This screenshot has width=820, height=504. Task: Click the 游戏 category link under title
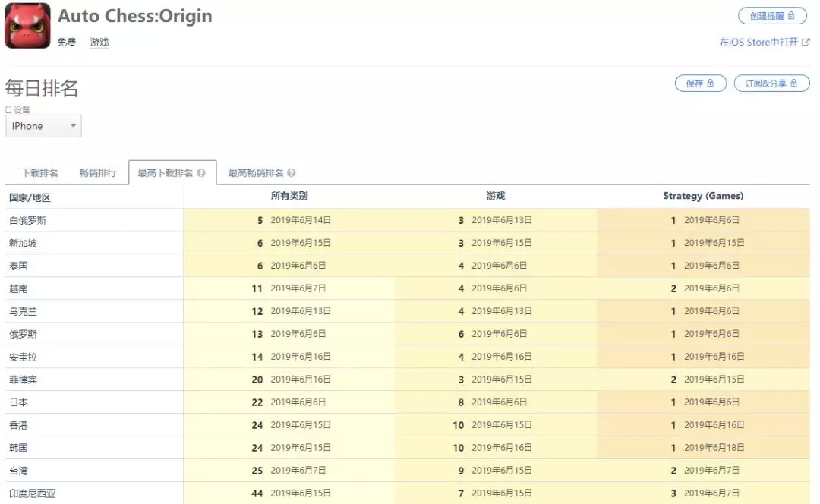click(x=99, y=42)
